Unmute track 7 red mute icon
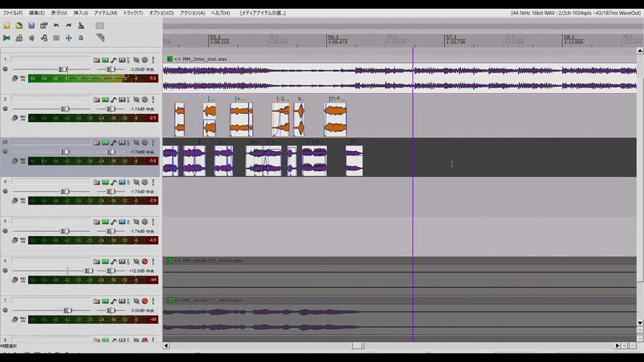 click(x=145, y=301)
